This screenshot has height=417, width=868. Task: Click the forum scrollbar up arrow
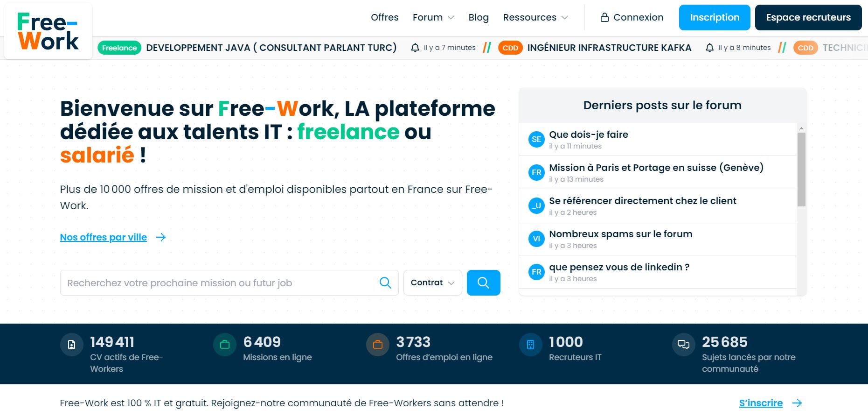(801, 128)
